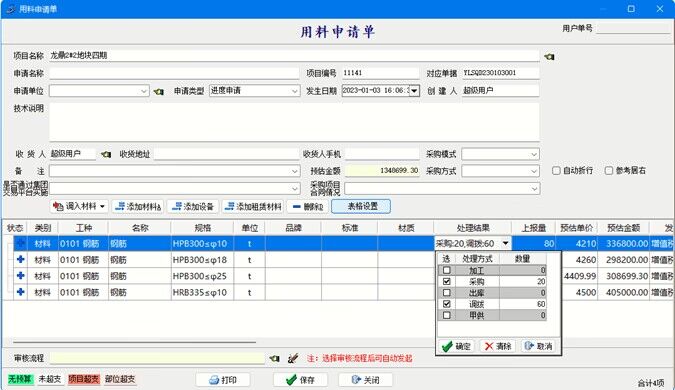Click the plus icon on HRB335≤φ10 row
675x390 pixels.
20,292
